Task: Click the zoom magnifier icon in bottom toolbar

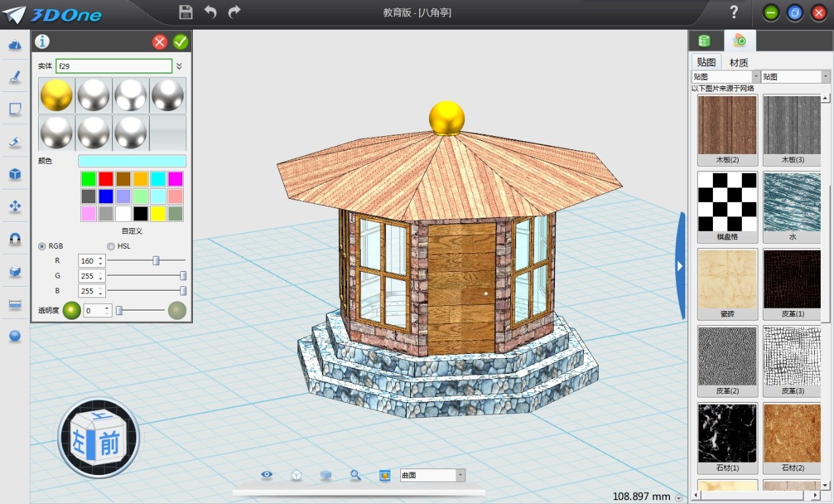Action: [355, 475]
